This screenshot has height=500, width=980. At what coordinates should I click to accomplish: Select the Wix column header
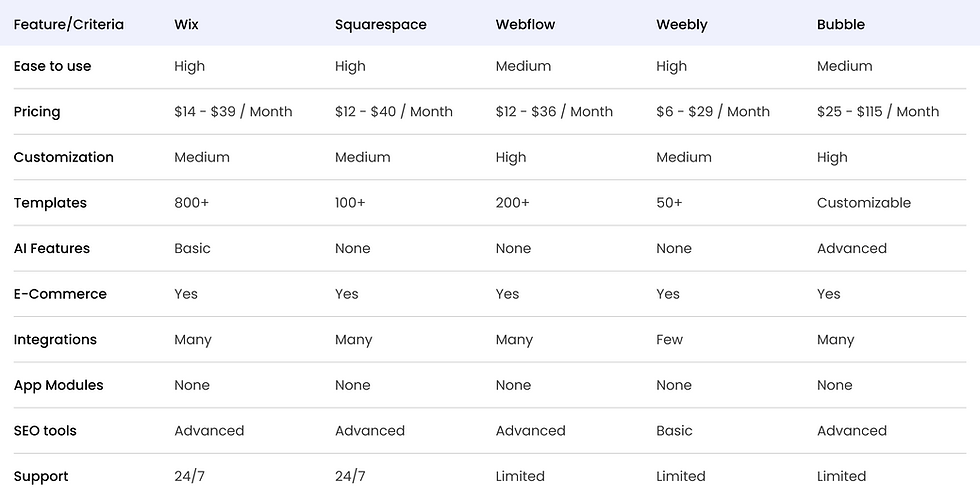coord(186,24)
